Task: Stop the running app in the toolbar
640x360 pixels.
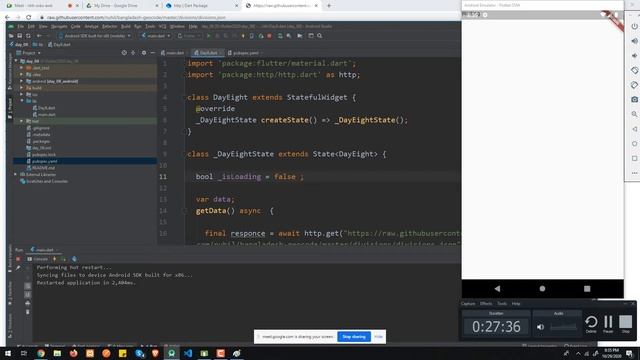Action: coord(269,36)
